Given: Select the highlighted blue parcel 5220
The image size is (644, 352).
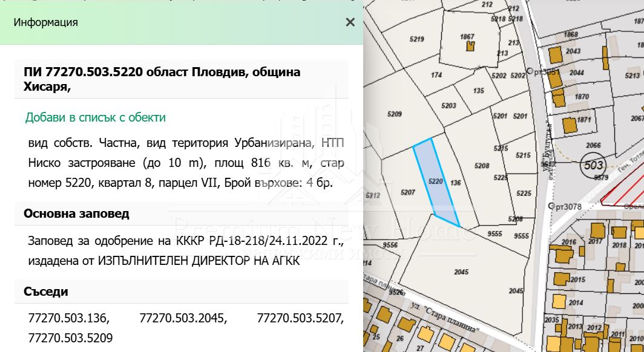Looking at the screenshot, I should (436, 181).
